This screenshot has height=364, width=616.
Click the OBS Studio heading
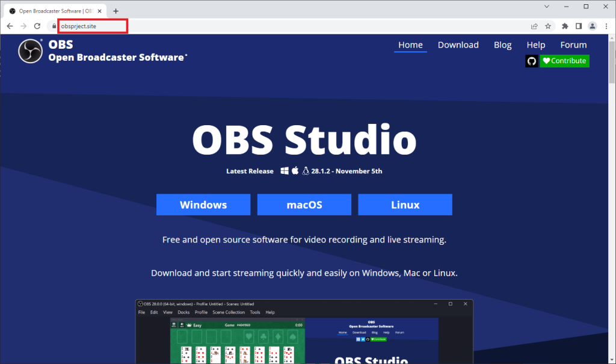pos(304,140)
